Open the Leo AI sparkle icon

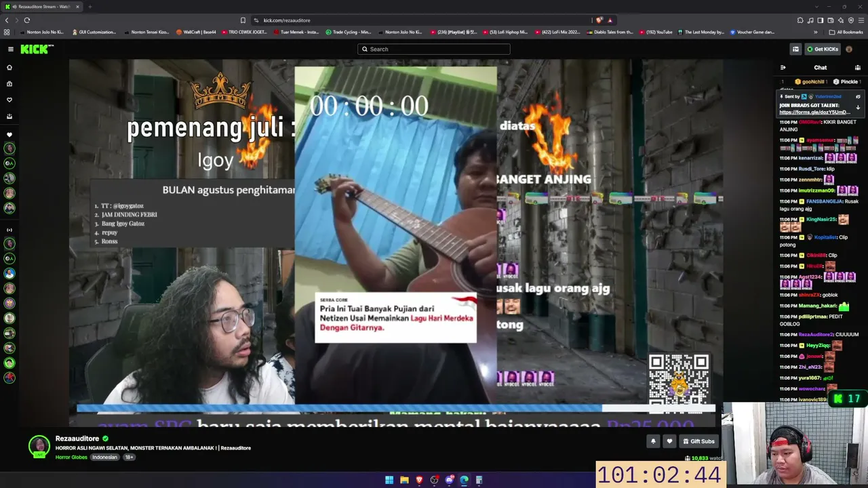click(x=841, y=20)
